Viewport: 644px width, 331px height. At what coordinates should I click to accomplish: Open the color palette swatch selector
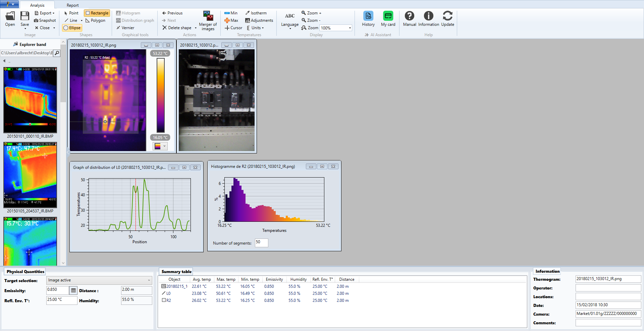160,146
